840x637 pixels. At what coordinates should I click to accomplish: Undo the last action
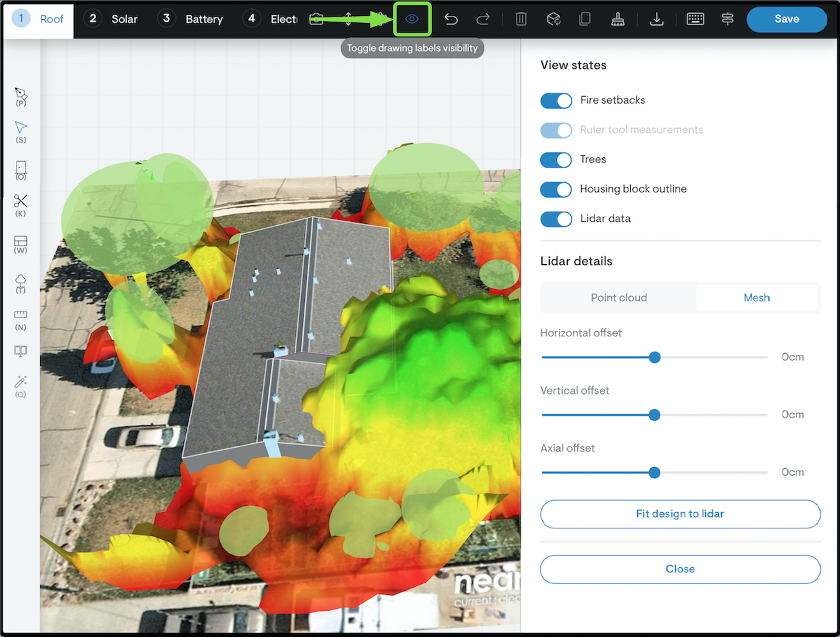[451, 19]
